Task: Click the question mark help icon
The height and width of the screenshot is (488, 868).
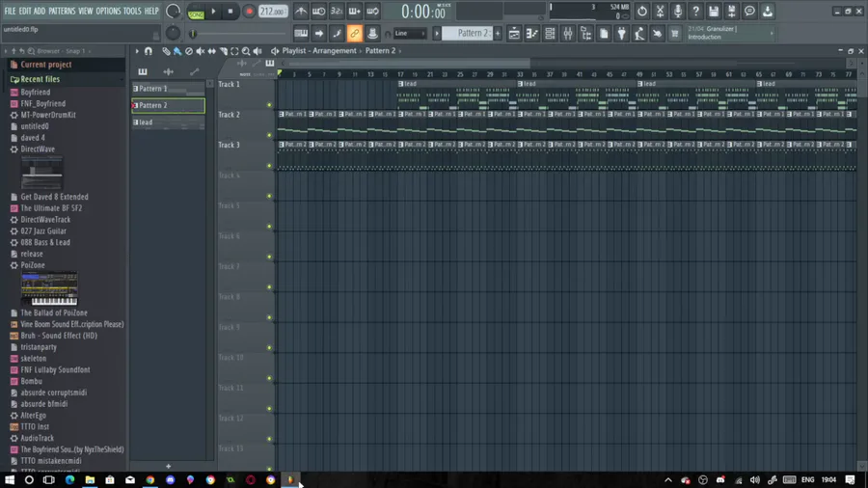Action: pos(695,11)
